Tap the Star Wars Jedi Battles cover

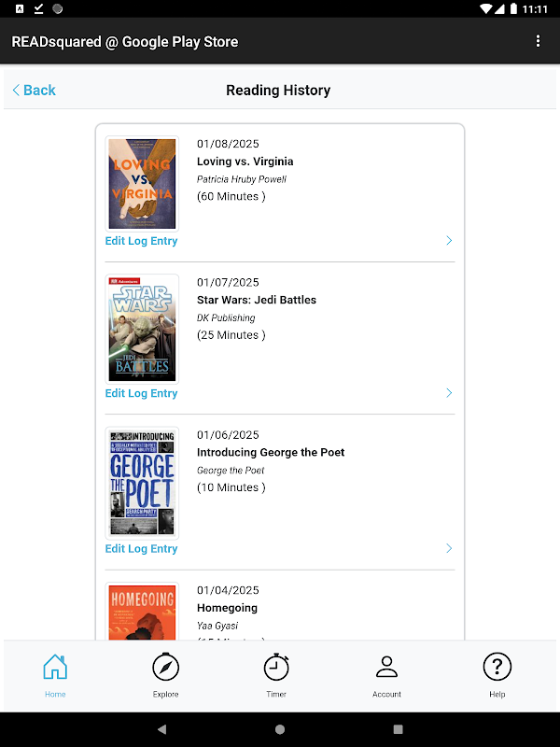click(142, 329)
